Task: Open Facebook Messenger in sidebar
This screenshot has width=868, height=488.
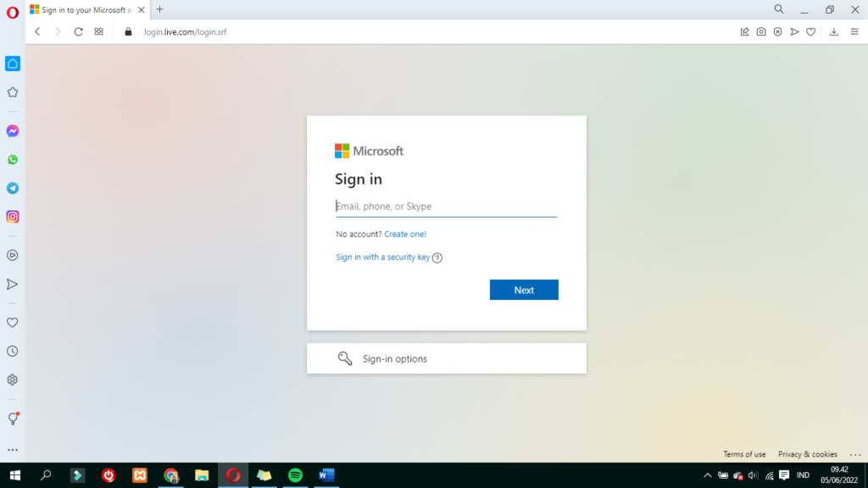Action: (x=13, y=131)
